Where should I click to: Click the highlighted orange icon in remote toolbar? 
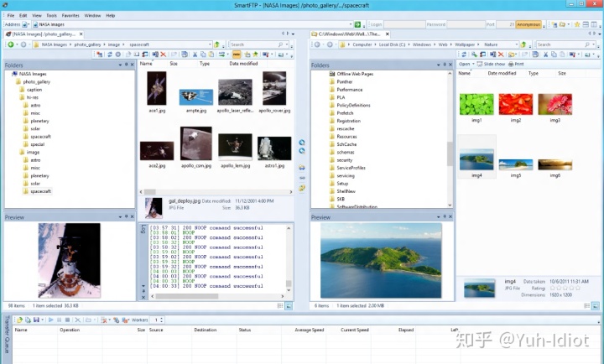237,55
